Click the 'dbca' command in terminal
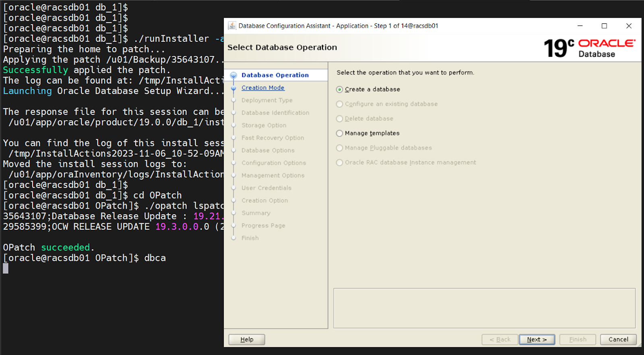This screenshot has width=644, height=355. coord(155,258)
